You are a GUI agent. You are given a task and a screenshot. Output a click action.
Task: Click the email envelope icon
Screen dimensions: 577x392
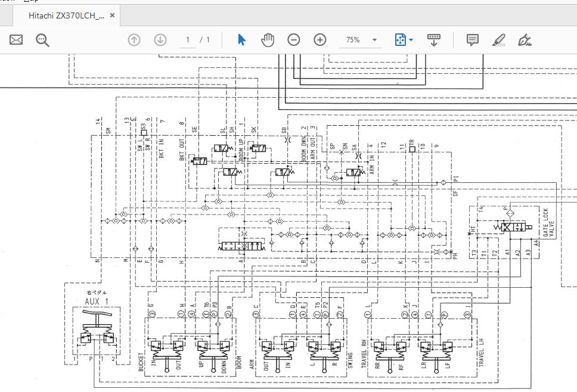click(x=16, y=40)
